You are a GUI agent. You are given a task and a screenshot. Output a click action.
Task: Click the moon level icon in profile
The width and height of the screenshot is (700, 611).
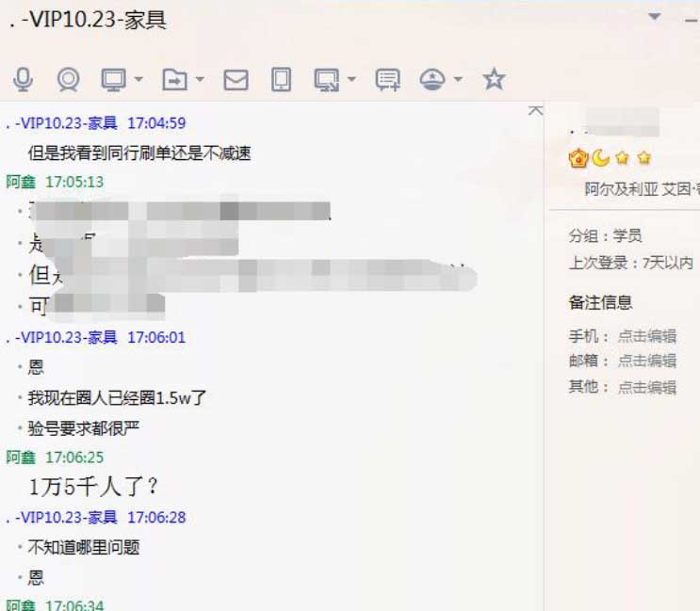(601, 158)
